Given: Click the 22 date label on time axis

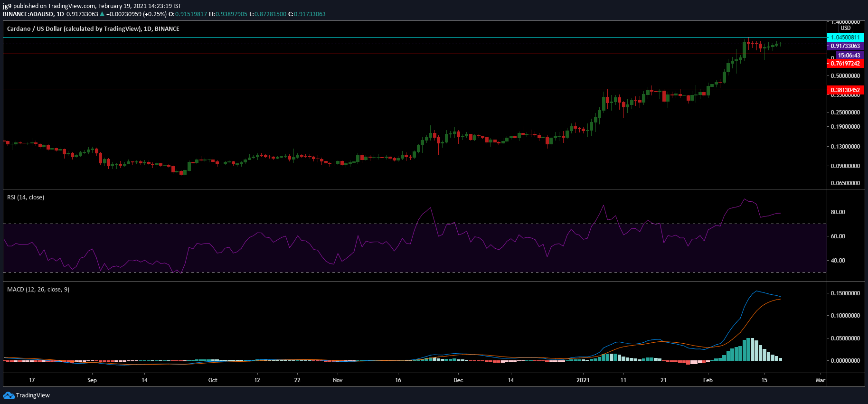Looking at the screenshot, I should (x=297, y=380).
